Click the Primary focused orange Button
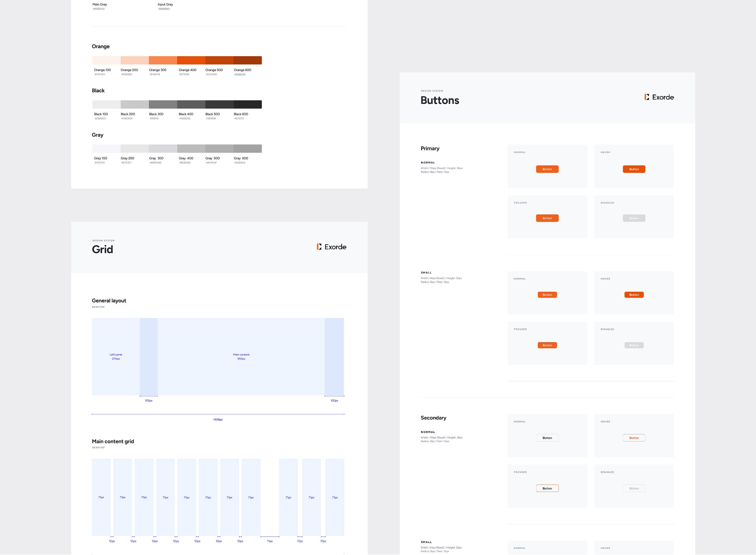 click(x=547, y=218)
